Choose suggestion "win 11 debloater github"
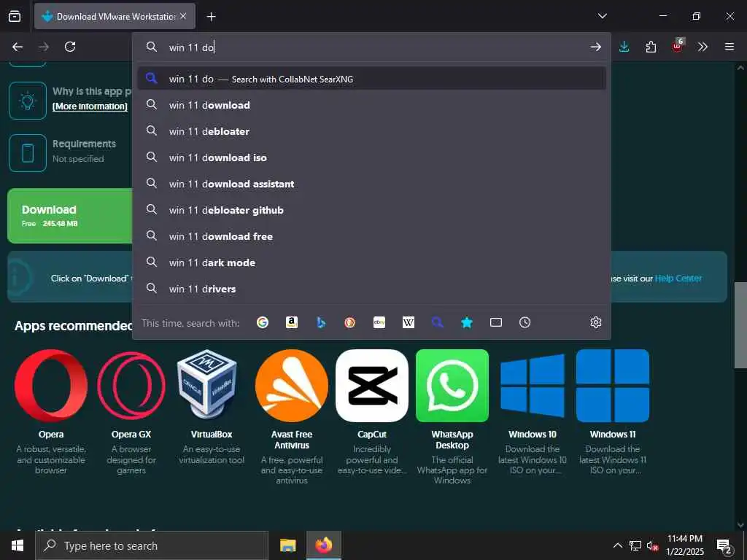This screenshot has width=747, height=560. [371, 210]
